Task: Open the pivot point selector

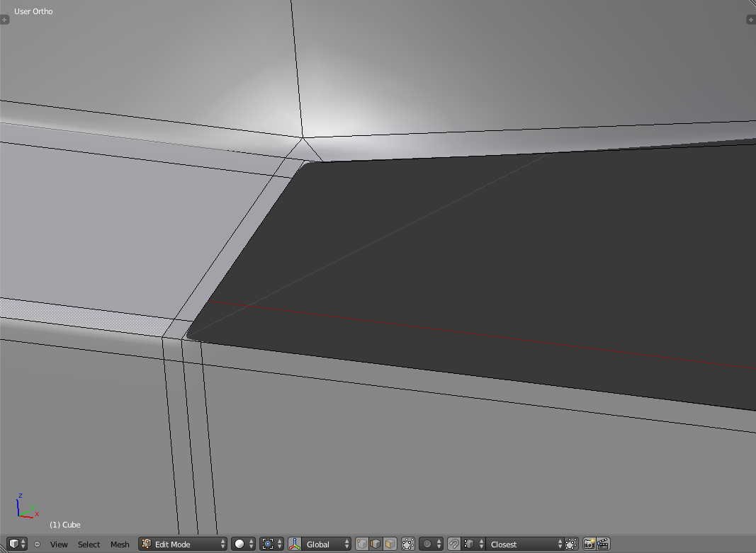Action: 271,544
